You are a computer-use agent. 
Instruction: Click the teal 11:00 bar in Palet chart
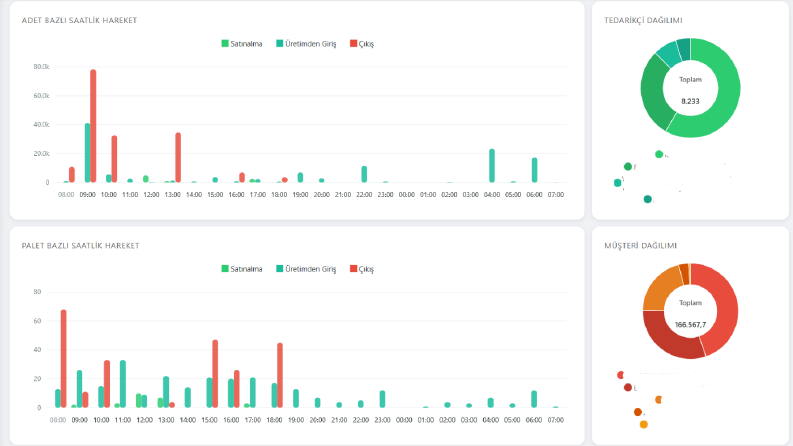point(123,384)
